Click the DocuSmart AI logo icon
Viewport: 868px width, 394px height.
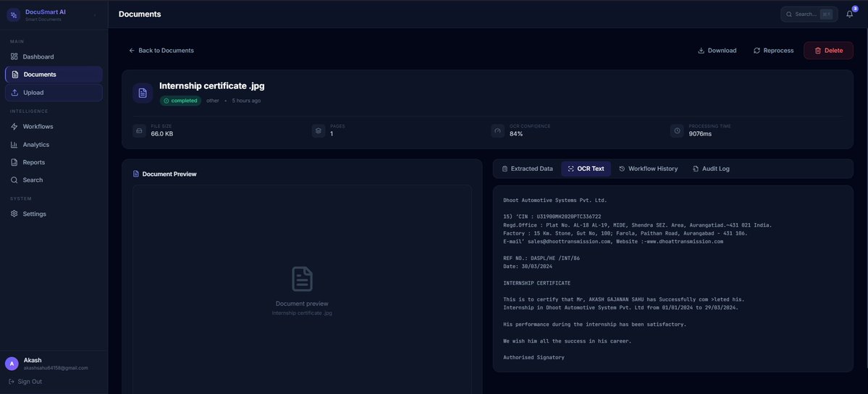tap(14, 15)
